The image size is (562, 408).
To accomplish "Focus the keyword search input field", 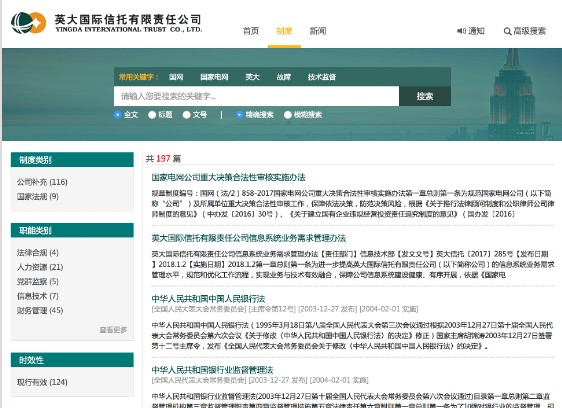I will click(256, 96).
